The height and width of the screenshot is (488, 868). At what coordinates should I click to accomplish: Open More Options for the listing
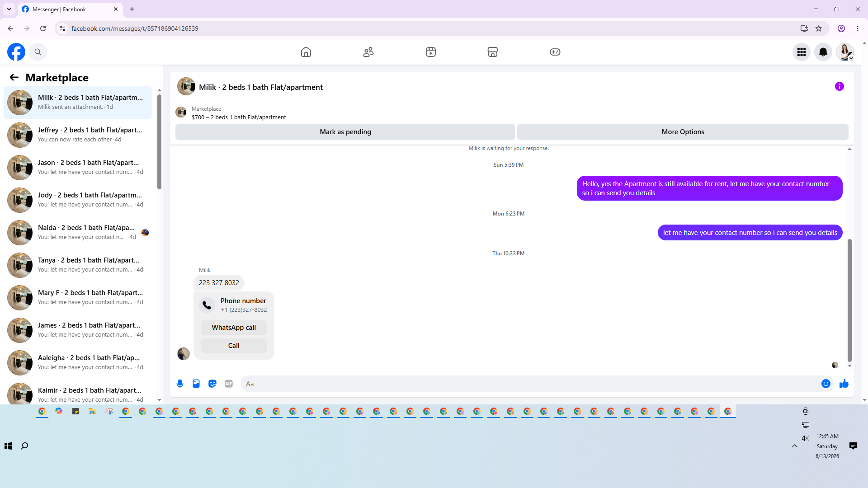(683, 132)
